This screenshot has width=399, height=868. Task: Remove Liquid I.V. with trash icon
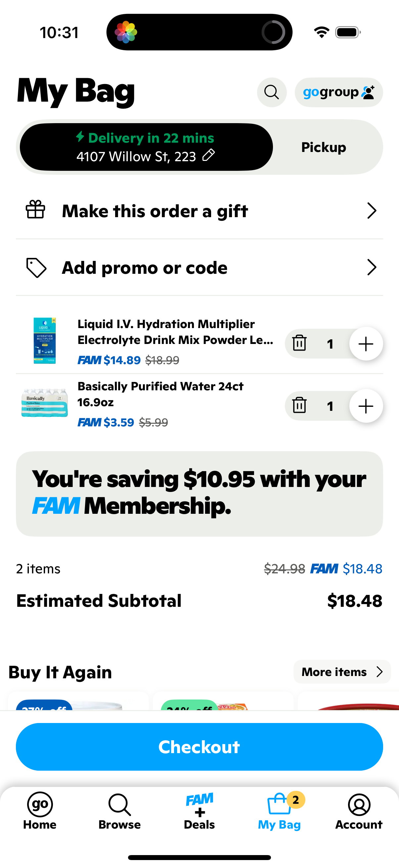coord(299,343)
